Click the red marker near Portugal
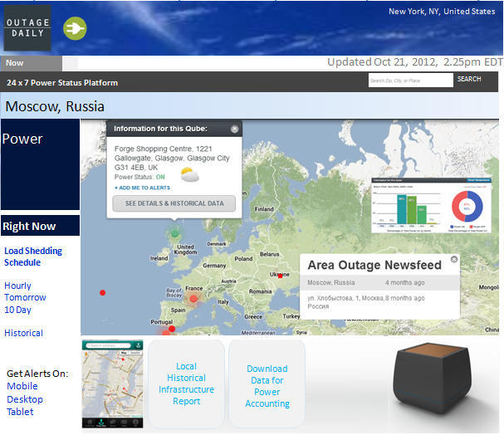 click(172, 329)
